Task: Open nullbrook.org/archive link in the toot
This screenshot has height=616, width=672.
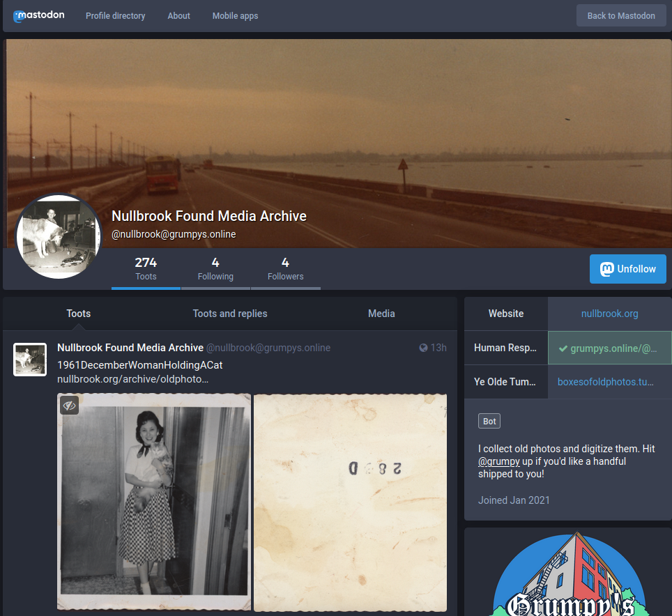Action: tap(133, 380)
